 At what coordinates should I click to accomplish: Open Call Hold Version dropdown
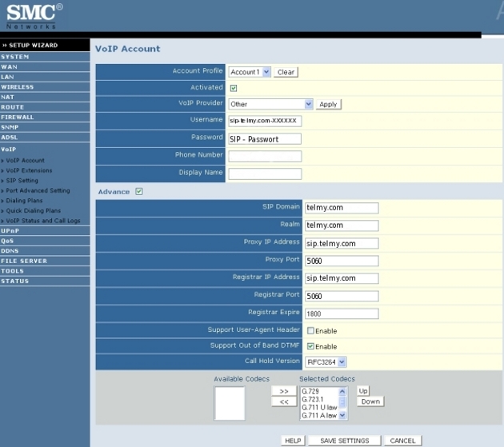[x=326, y=362]
